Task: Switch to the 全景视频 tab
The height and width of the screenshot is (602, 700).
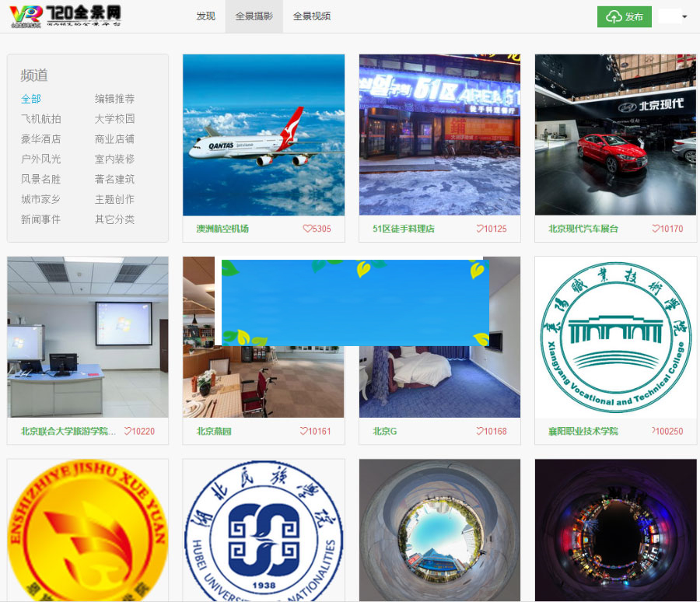Action: pyautogui.click(x=313, y=16)
